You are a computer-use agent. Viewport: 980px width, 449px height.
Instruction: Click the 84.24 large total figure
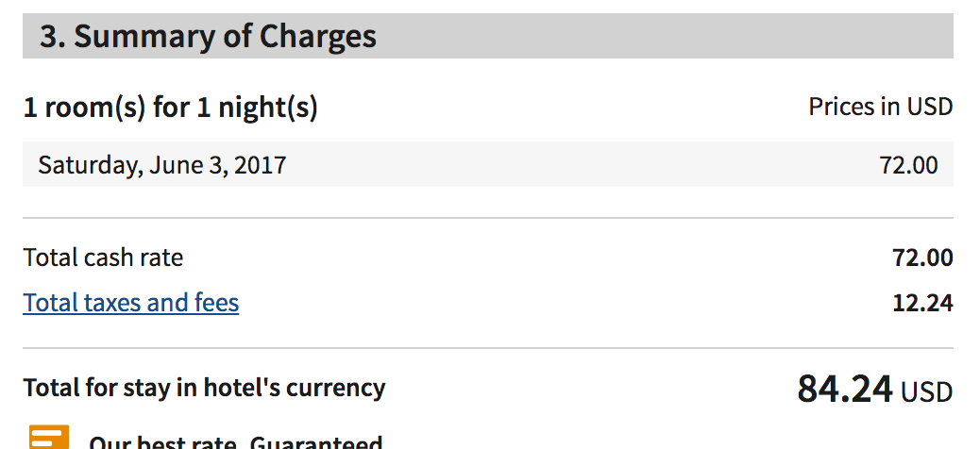845,389
